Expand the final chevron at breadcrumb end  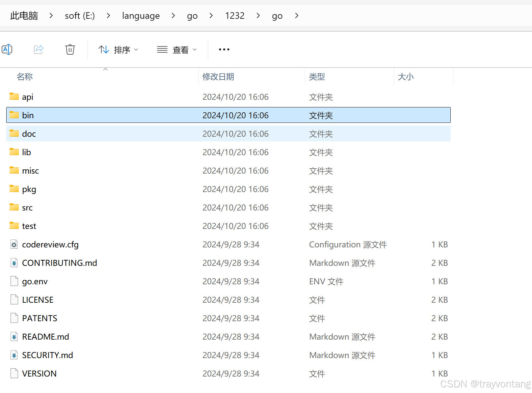pyautogui.click(x=297, y=15)
